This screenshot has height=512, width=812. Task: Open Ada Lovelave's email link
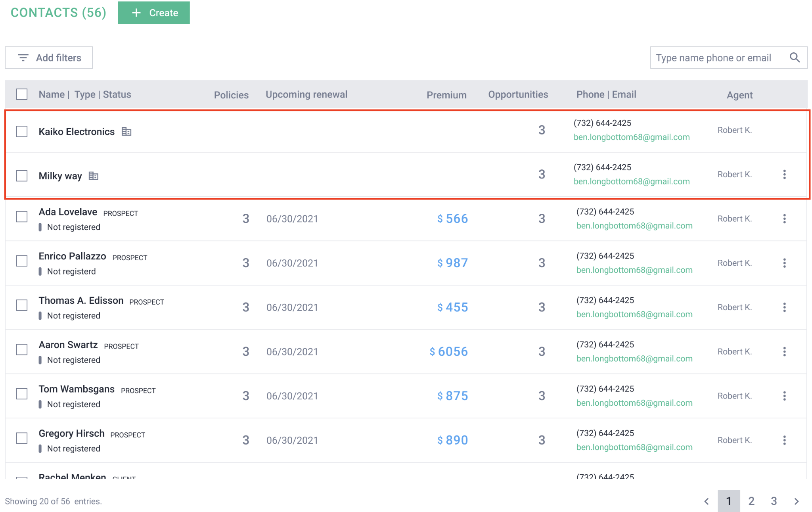[x=634, y=226]
